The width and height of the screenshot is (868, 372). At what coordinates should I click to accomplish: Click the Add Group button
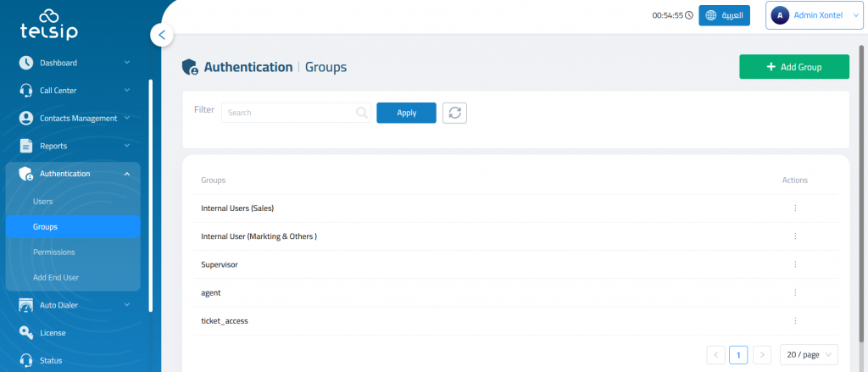point(793,67)
